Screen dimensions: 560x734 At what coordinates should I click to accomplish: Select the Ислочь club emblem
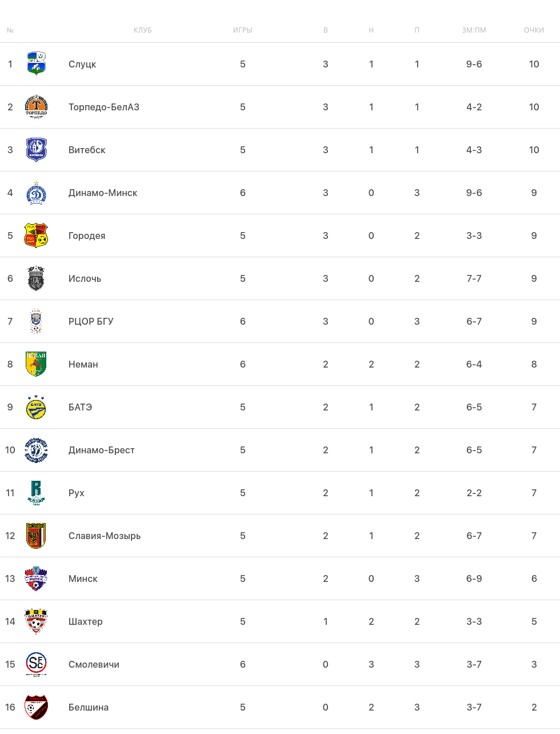[x=36, y=278]
